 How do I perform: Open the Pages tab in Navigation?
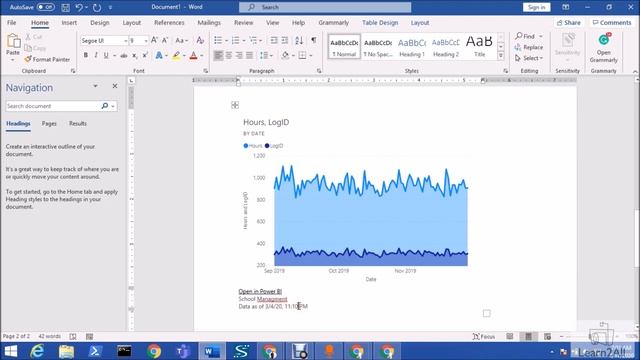49,124
